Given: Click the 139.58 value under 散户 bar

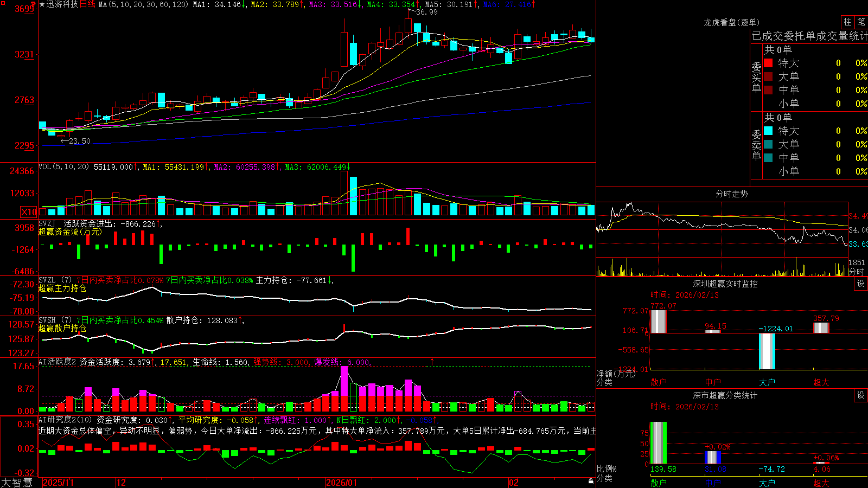Looking at the screenshot, I should pos(663,469).
